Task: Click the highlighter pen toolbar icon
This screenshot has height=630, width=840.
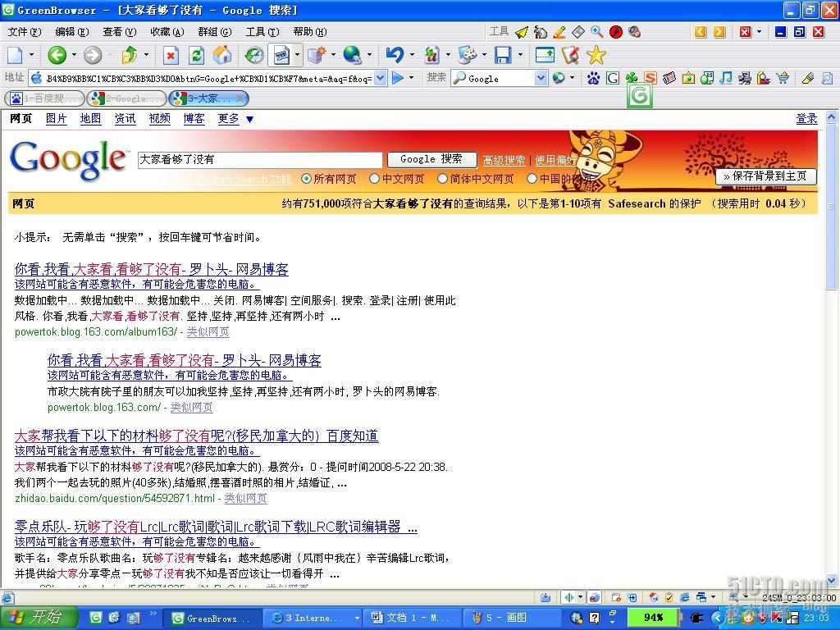Action: click(807, 78)
